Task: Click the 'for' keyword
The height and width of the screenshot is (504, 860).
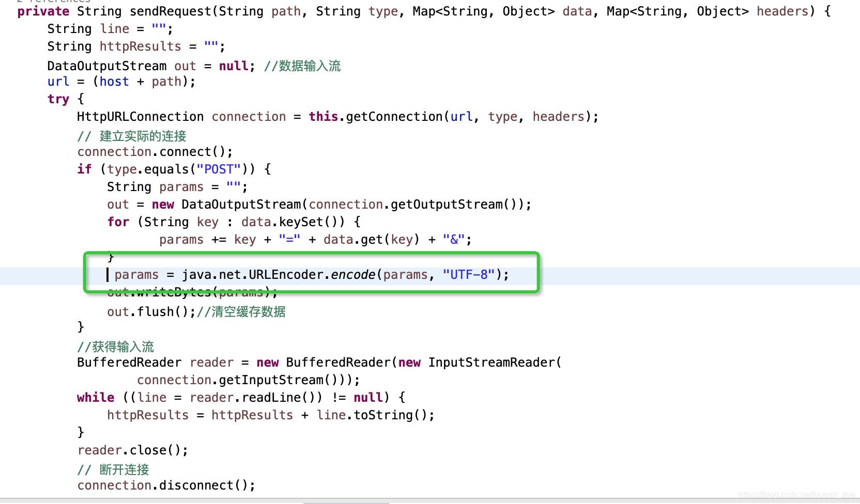Action: coord(118,222)
